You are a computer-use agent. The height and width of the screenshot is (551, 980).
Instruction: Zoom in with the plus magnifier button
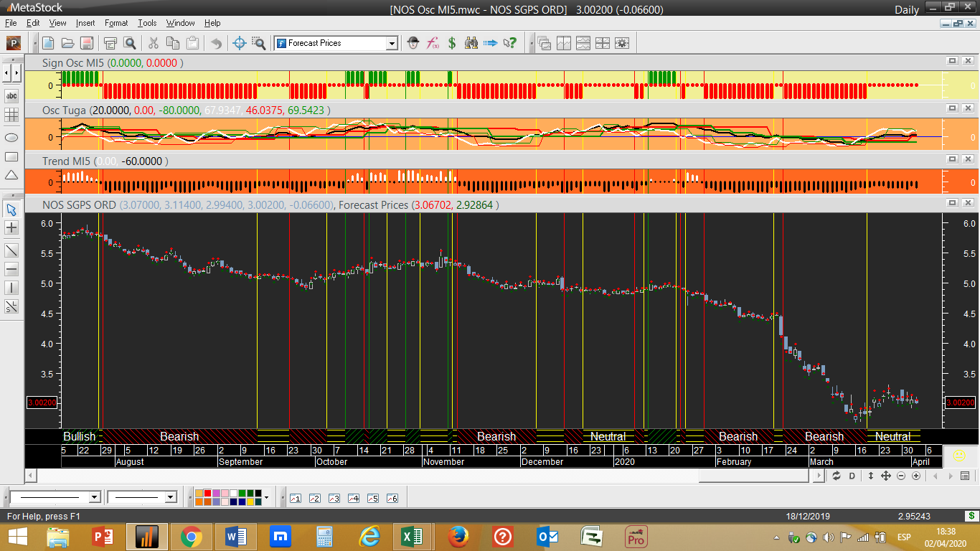915,476
